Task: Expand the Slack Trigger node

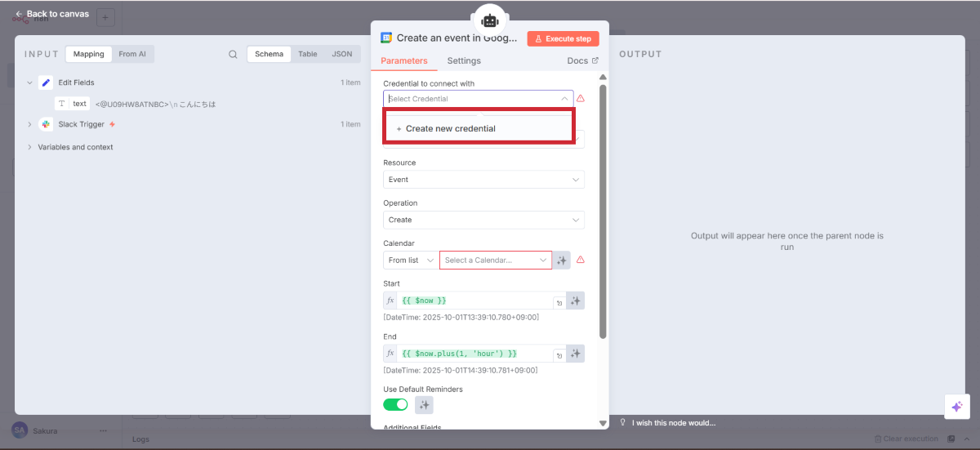Action: tap(29, 124)
